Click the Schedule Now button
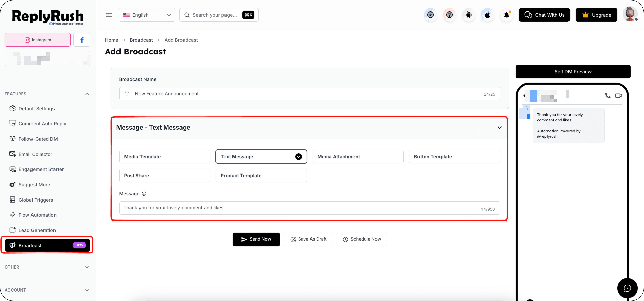Viewport: 644px width, 301px height. point(362,239)
